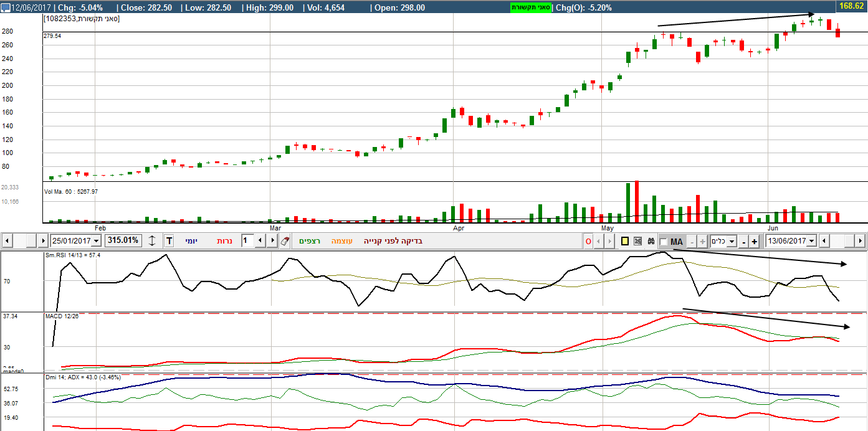Click the עוצמה strength button
Image resolution: width=868 pixels, height=431 pixels.
pos(342,241)
